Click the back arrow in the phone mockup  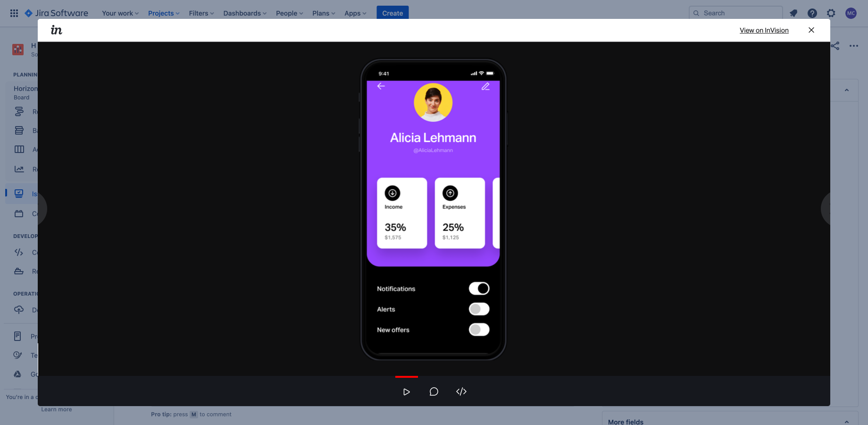(381, 86)
